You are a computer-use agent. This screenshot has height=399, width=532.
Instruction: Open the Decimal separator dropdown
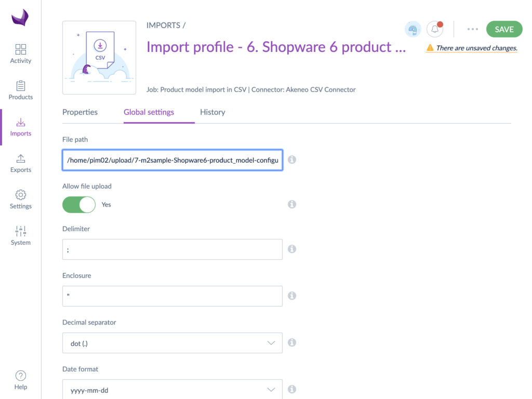coord(172,342)
